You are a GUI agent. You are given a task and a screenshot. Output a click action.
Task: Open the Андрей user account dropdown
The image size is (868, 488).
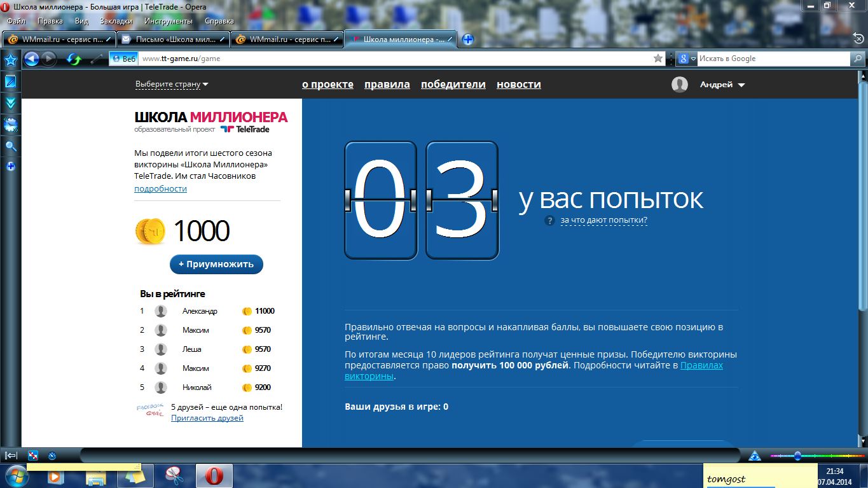(722, 85)
